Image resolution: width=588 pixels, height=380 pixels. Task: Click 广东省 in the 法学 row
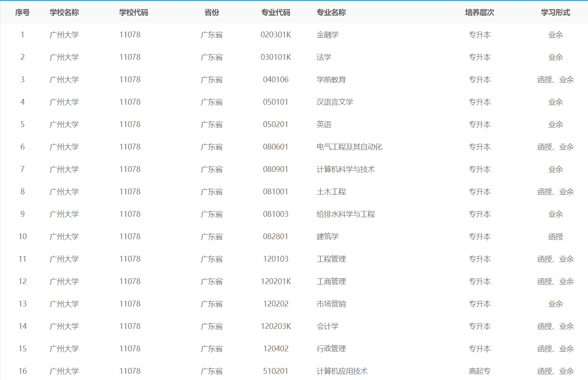212,57
